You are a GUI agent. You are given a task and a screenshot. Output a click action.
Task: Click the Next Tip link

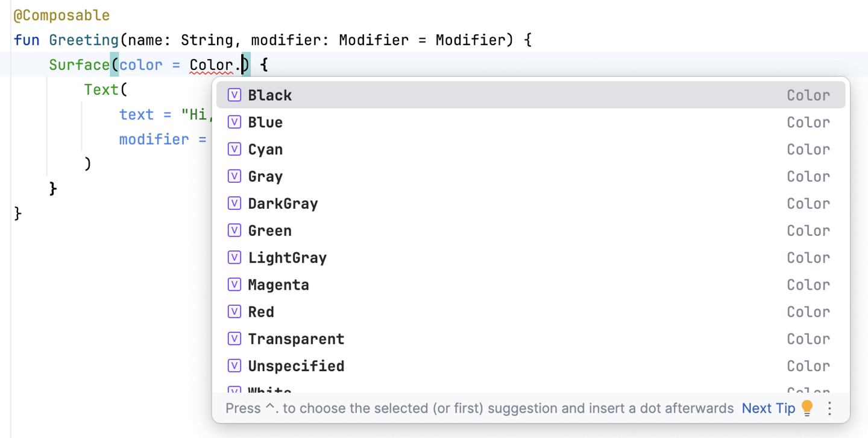[x=769, y=408]
